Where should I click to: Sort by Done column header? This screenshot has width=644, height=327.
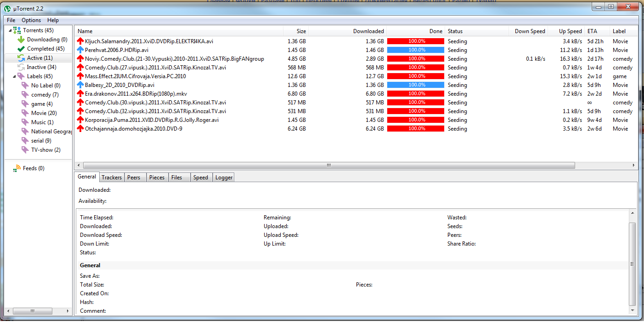(x=416, y=31)
